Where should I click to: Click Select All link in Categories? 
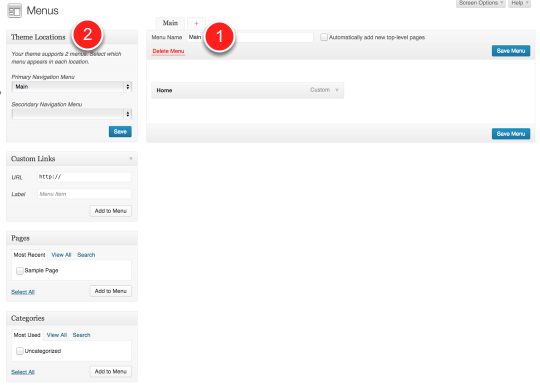click(x=23, y=372)
